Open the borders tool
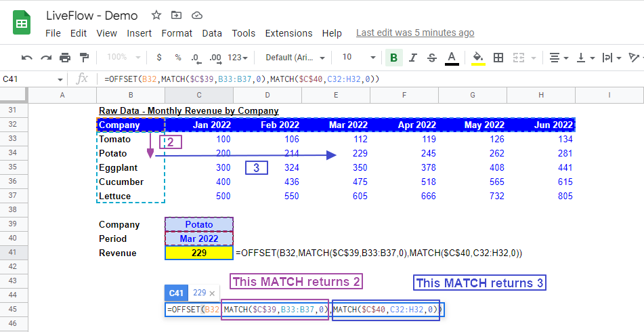The image size is (644, 332). (498, 58)
